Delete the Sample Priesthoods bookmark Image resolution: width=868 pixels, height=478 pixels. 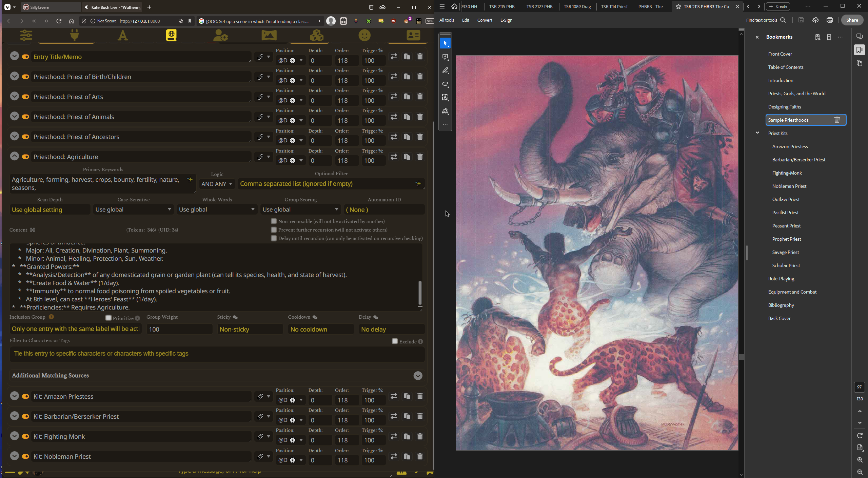pos(837,120)
